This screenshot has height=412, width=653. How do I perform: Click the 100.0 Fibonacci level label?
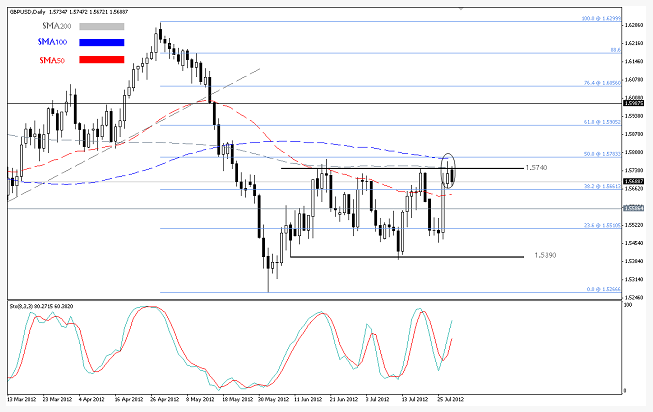pyautogui.click(x=601, y=18)
